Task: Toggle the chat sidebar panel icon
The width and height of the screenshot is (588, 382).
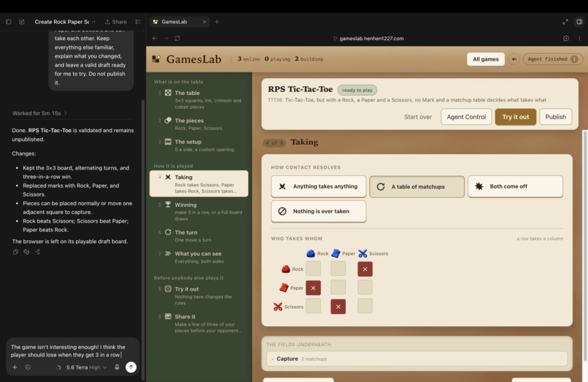Action: 8,22
